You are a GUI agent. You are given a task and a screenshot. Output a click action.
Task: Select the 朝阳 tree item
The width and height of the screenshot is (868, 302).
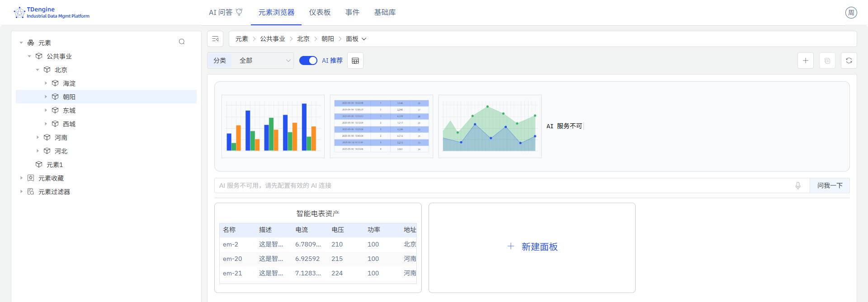(x=106, y=97)
